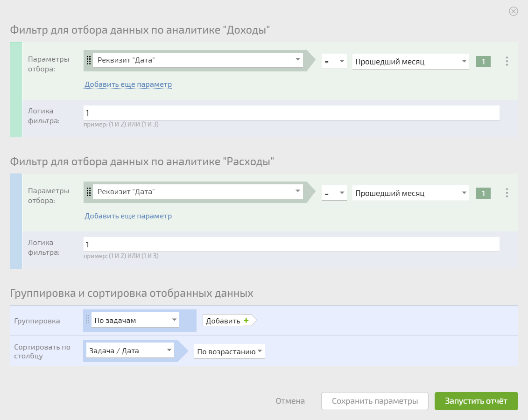Focus the Логика фильтра field for Расходы
The height and width of the screenshot is (420, 528).
(291, 245)
